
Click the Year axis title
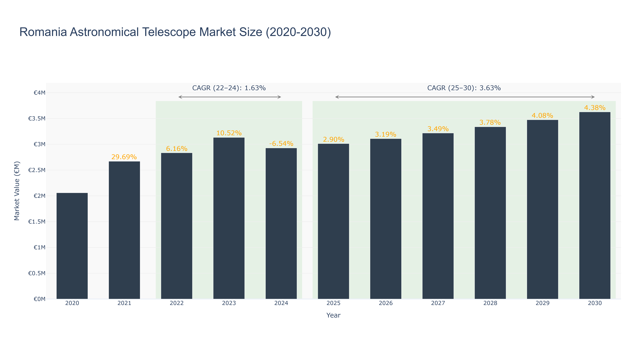pos(333,315)
